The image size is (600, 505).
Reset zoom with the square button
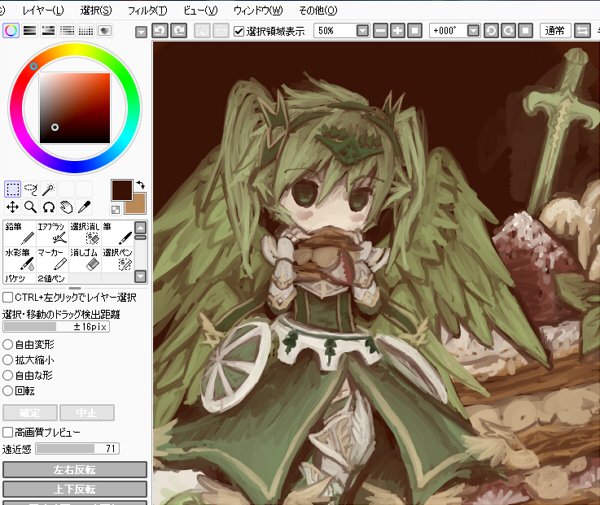[x=415, y=31]
